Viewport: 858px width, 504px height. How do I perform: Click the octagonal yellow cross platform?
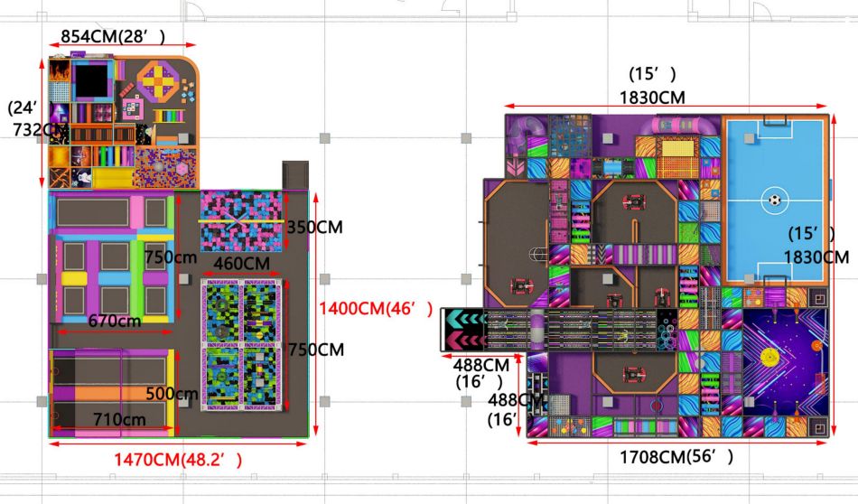157,81
